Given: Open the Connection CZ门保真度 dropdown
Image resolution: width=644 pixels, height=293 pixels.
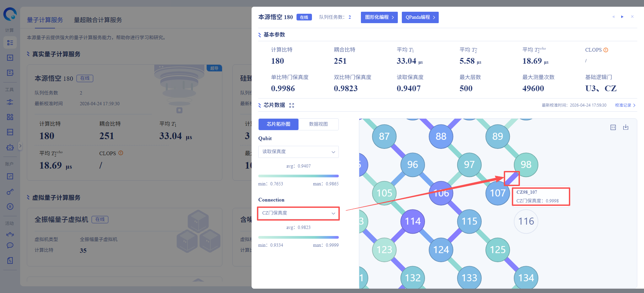Looking at the screenshot, I should (x=299, y=213).
